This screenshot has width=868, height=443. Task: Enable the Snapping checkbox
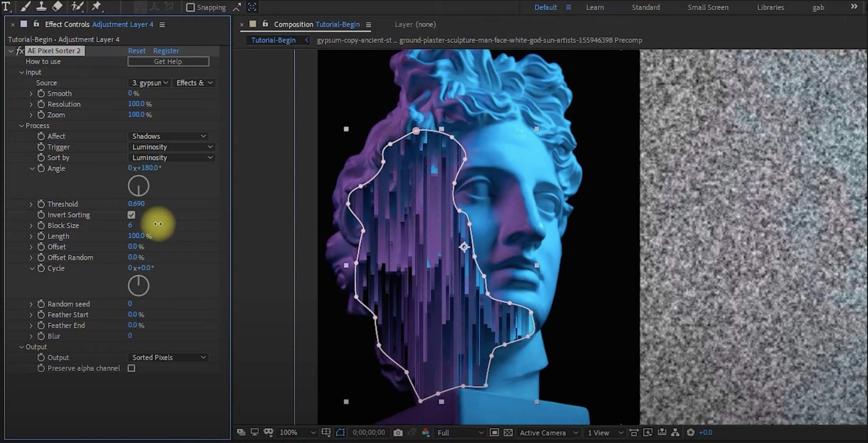[x=191, y=7]
